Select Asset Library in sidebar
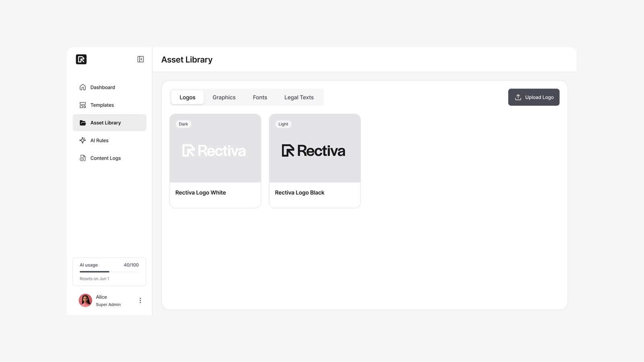Image resolution: width=644 pixels, height=362 pixels. [x=109, y=123]
